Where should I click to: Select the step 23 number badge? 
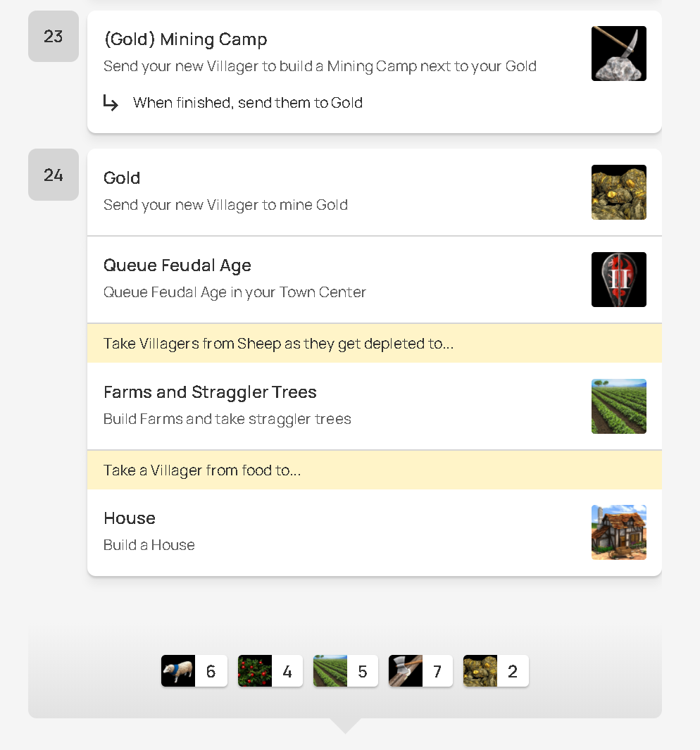[54, 37]
